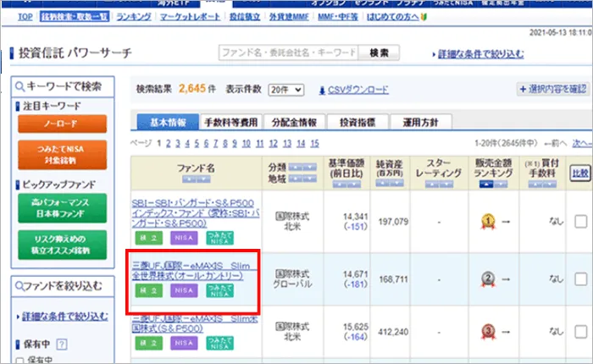This screenshot has height=364, width=593.
Task: Click the 検索 search button
Action: pyautogui.click(x=379, y=53)
